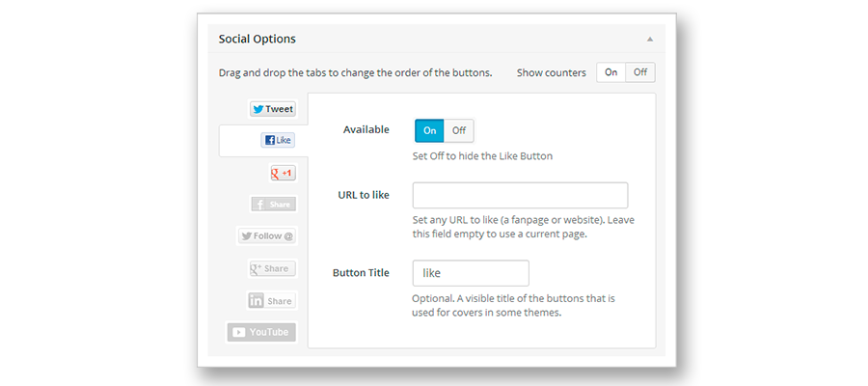The height and width of the screenshot is (386, 868).
Task: Open the Twitter Follow button tab
Action: point(266,236)
